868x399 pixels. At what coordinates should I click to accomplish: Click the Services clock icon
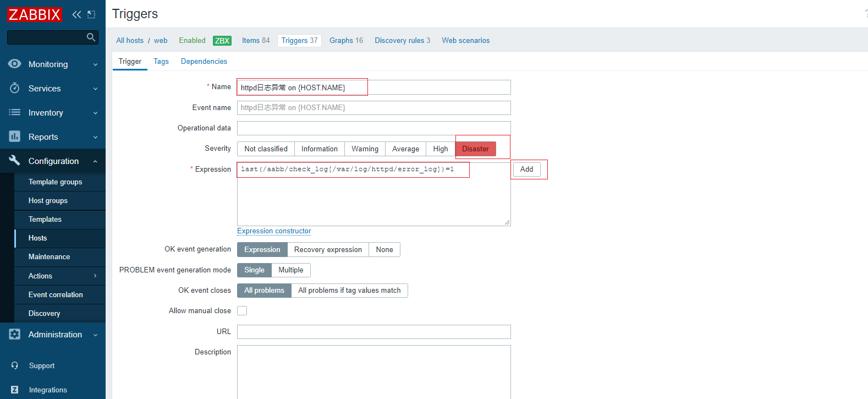pos(15,88)
